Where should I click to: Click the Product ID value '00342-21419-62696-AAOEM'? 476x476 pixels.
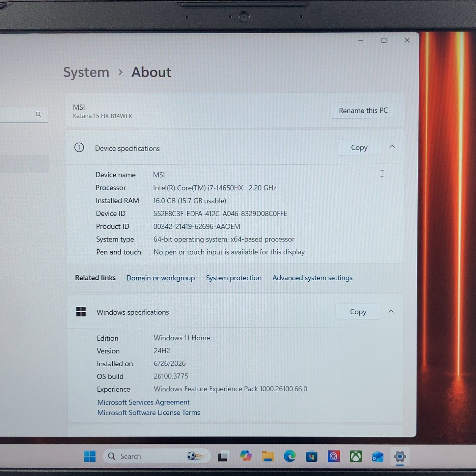(197, 227)
